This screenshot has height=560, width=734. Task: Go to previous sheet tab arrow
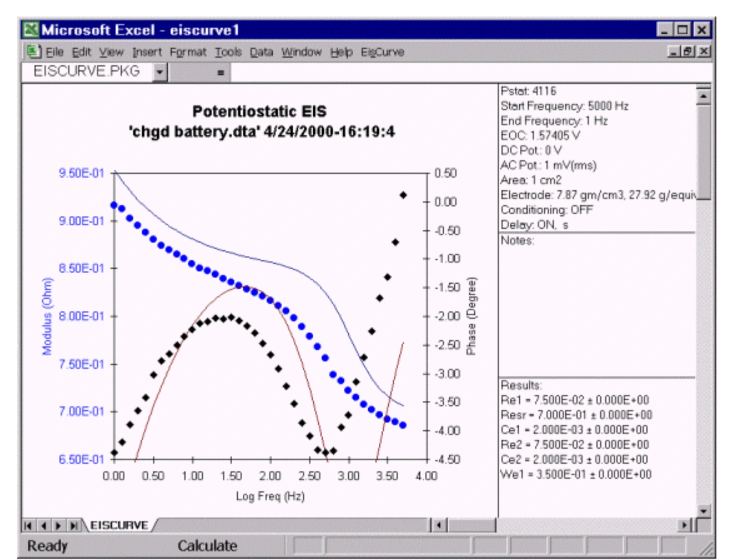[x=44, y=525]
